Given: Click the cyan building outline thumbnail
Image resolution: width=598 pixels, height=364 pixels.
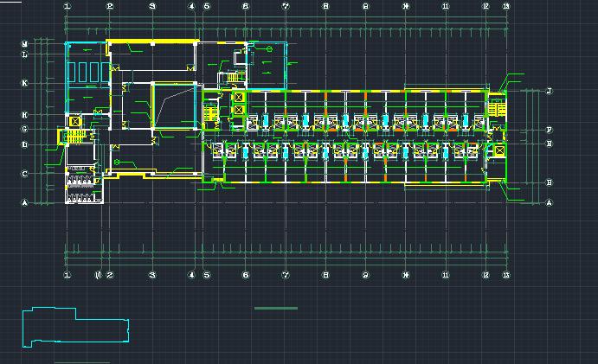Looking at the screenshot, I should point(76,327).
